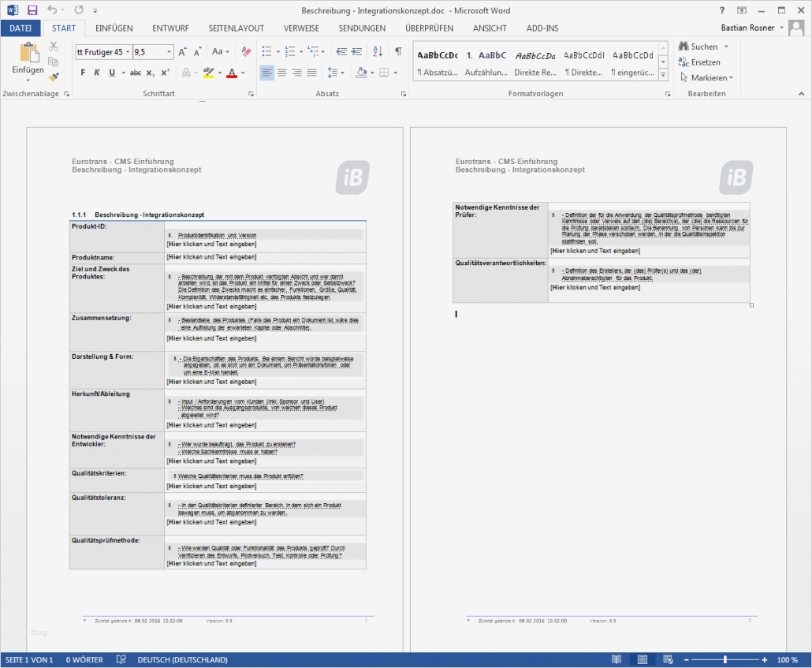Open the DATEI tab
The height and width of the screenshot is (668, 812).
pyautogui.click(x=20, y=28)
